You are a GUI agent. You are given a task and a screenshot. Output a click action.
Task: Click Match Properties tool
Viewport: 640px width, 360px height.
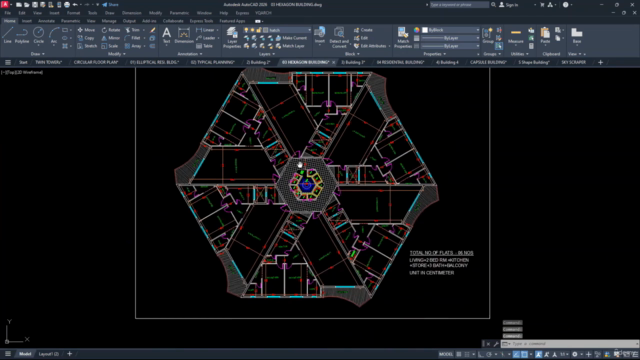[403, 38]
